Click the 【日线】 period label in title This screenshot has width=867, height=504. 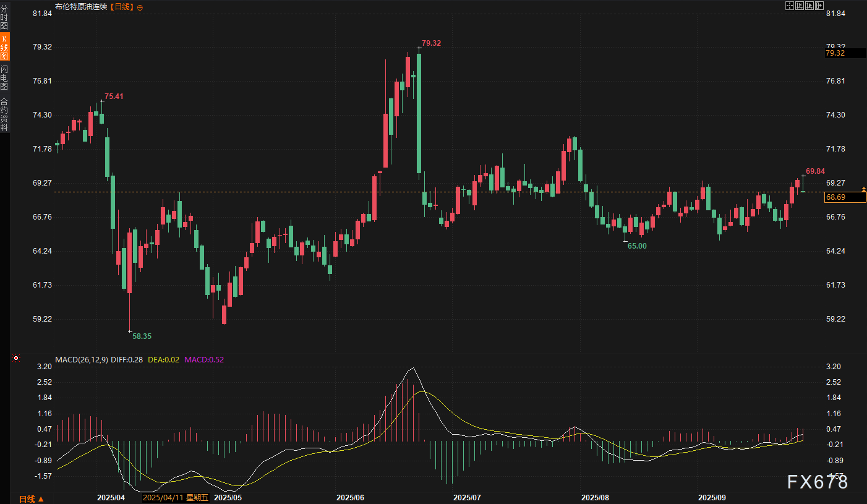pos(122,7)
